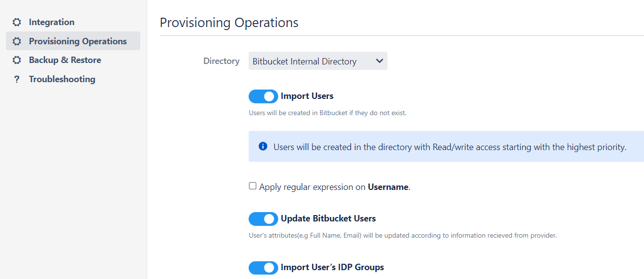644x279 pixels.
Task: Click the blue info icon in the notice
Action: (x=263, y=146)
